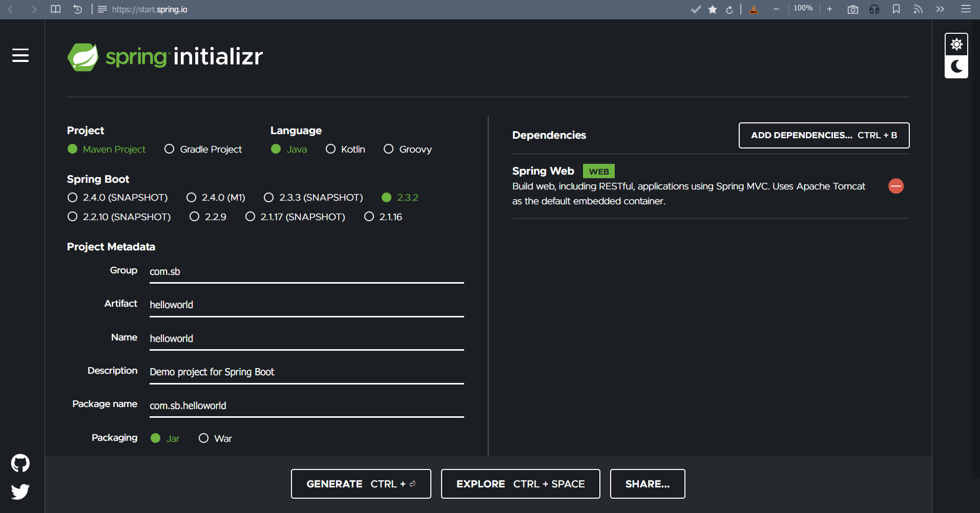Remove the Spring Web dependency
This screenshot has width=980, height=513.
click(x=896, y=186)
